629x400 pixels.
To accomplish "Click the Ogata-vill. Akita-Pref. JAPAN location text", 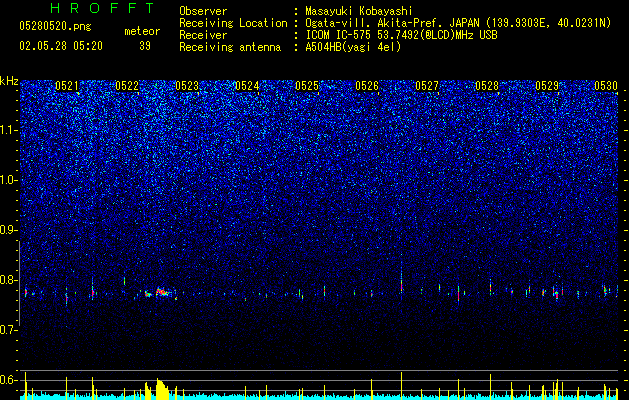I will point(458,23).
